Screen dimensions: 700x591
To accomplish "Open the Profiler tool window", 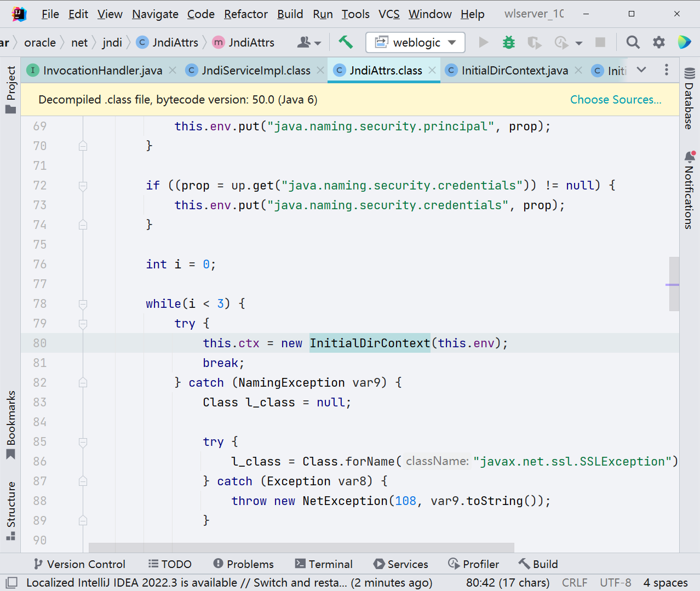I will click(x=473, y=564).
